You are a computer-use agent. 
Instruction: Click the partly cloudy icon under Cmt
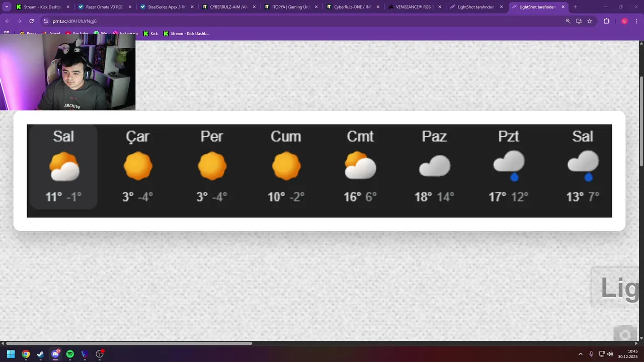pos(360,165)
